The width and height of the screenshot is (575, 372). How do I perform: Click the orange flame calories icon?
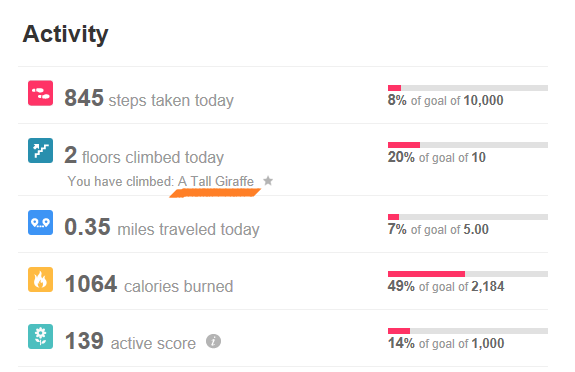tap(40, 280)
